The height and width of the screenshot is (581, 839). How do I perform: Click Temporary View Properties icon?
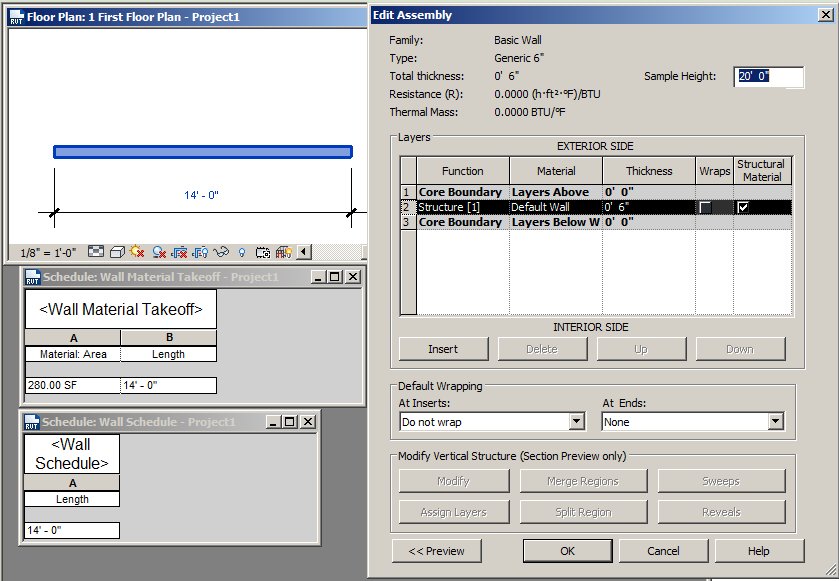[263, 253]
